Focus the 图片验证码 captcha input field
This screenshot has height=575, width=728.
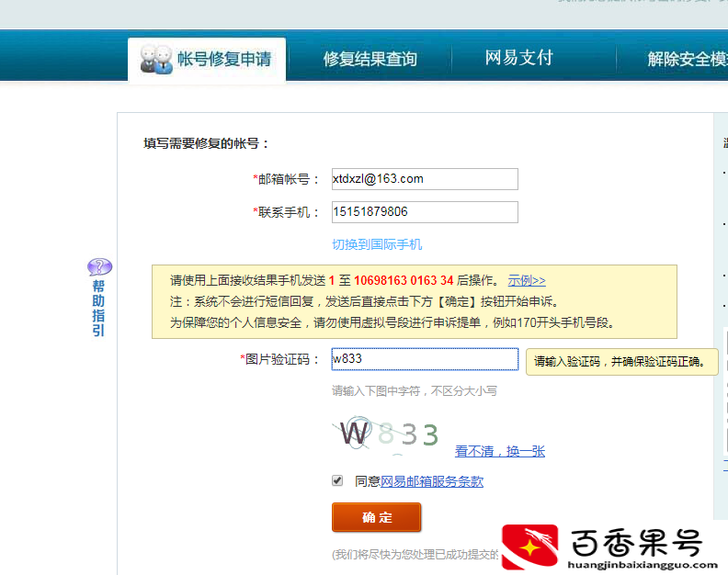coord(425,359)
